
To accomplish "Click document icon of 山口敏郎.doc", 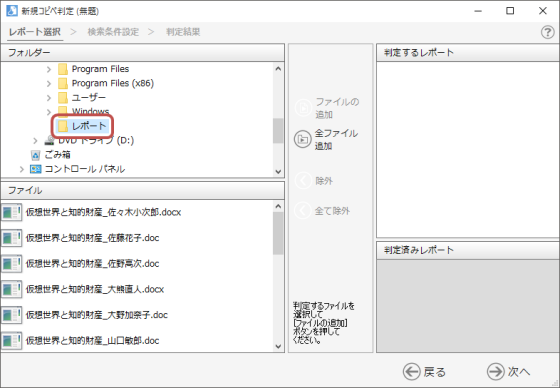I will (11, 341).
